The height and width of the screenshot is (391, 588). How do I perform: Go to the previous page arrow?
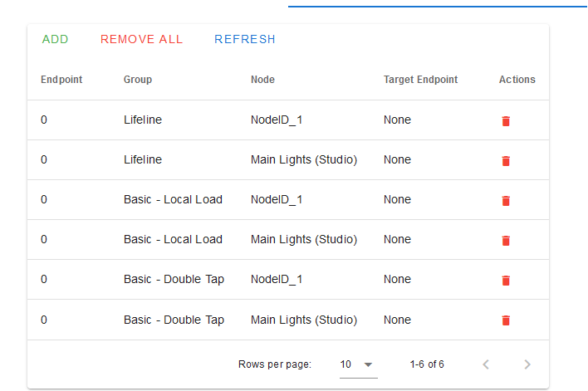tap(486, 364)
